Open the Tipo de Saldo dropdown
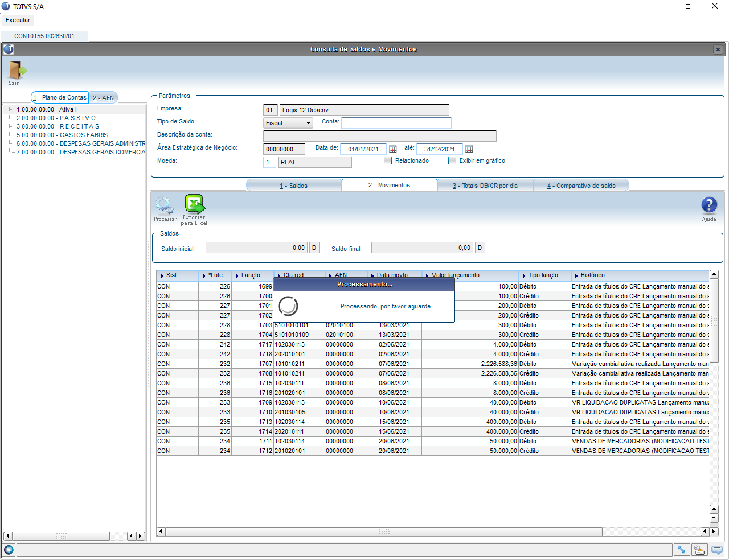The width and height of the screenshot is (729, 560). click(308, 123)
